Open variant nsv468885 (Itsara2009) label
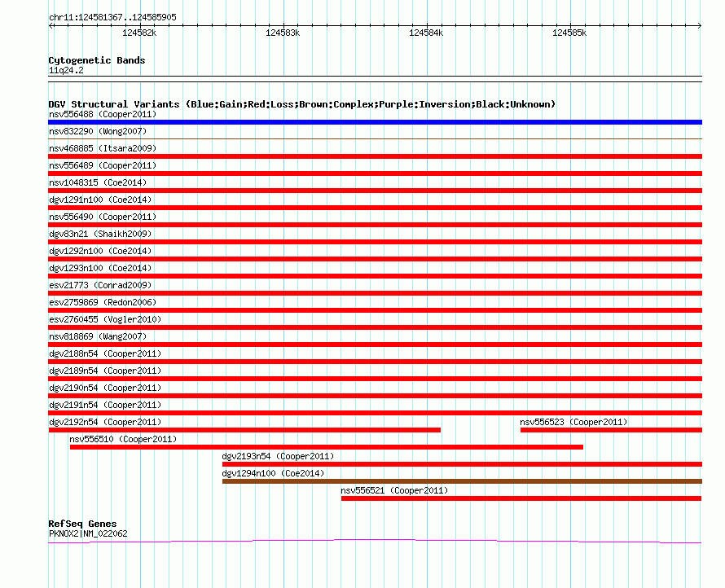This screenshot has height=588, width=725. click(103, 148)
